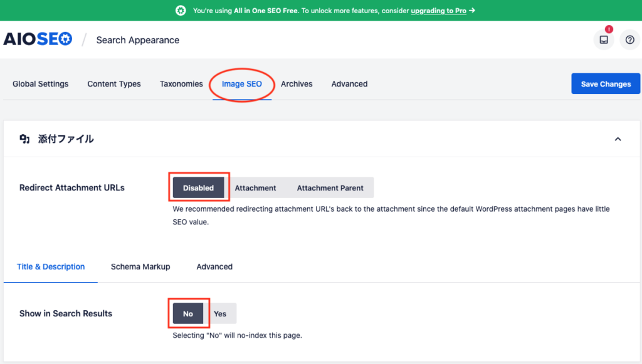Select Yes for Show in Search Results

pos(220,314)
